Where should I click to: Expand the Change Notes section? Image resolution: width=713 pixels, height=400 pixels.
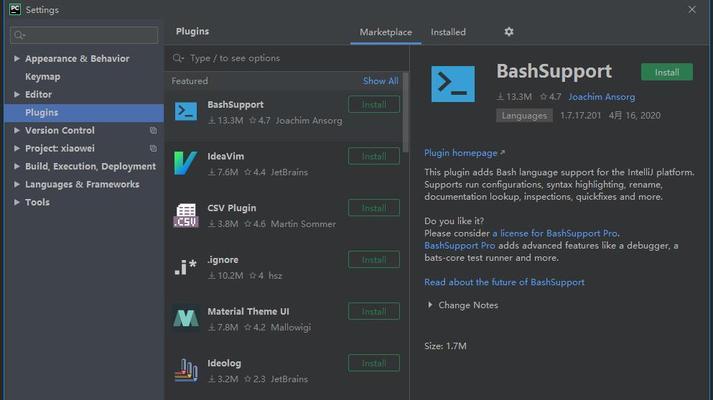coord(430,305)
